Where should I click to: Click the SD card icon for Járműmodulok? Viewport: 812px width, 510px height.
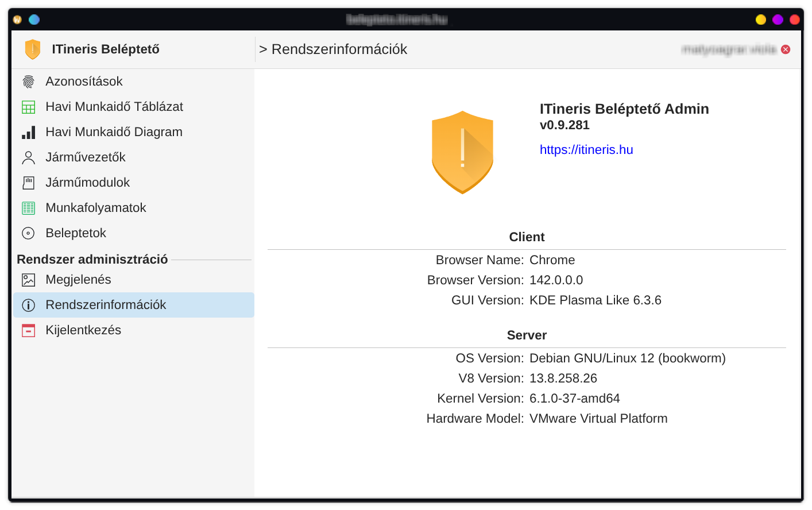(28, 183)
